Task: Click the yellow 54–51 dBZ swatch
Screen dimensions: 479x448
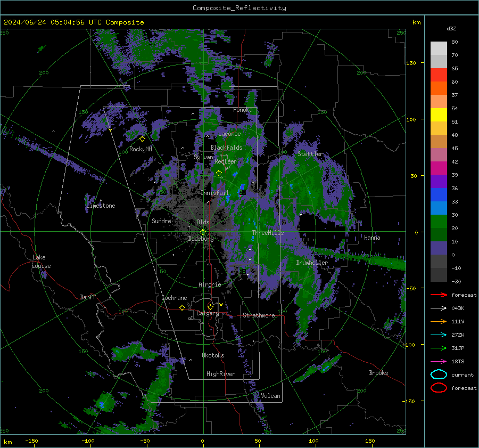Action: tap(439, 115)
